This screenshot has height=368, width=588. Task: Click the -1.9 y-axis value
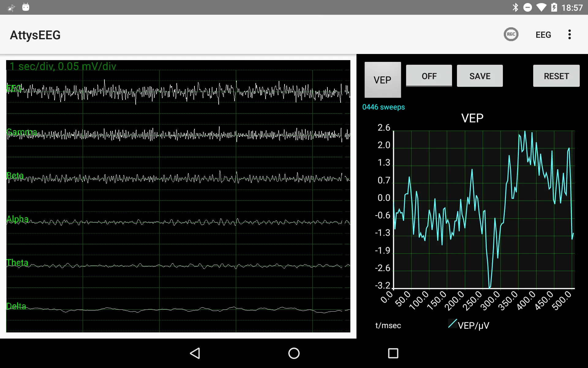(383, 251)
